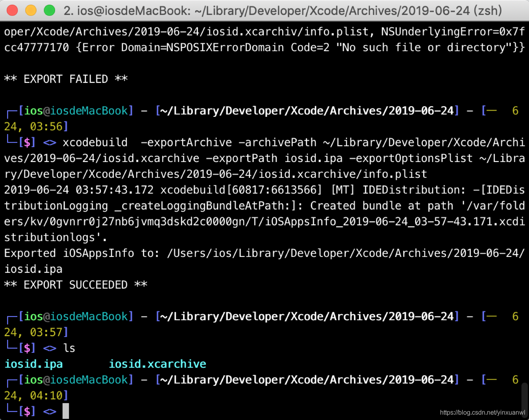529x420 pixels.
Task: Place cursor at the bottom prompt cursor block
Action: (x=66, y=411)
